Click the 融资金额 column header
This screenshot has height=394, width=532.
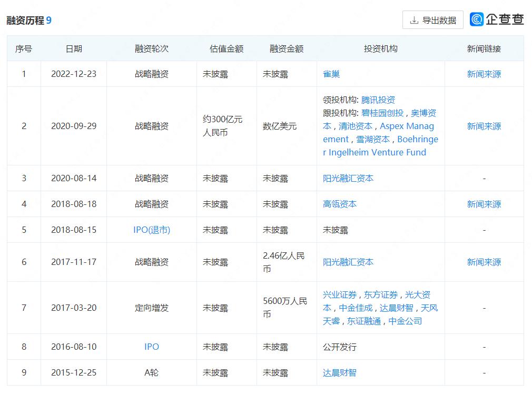click(x=287, y=48)
